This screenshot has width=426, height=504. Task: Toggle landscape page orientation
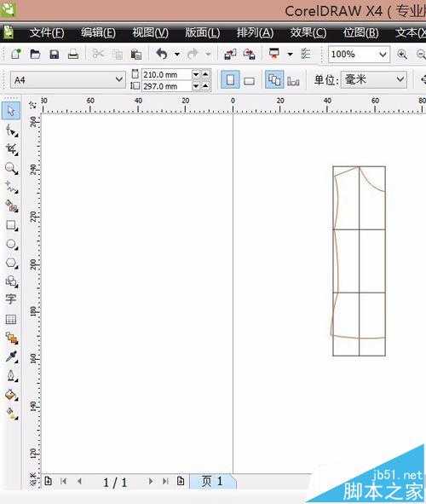[250, 81]
